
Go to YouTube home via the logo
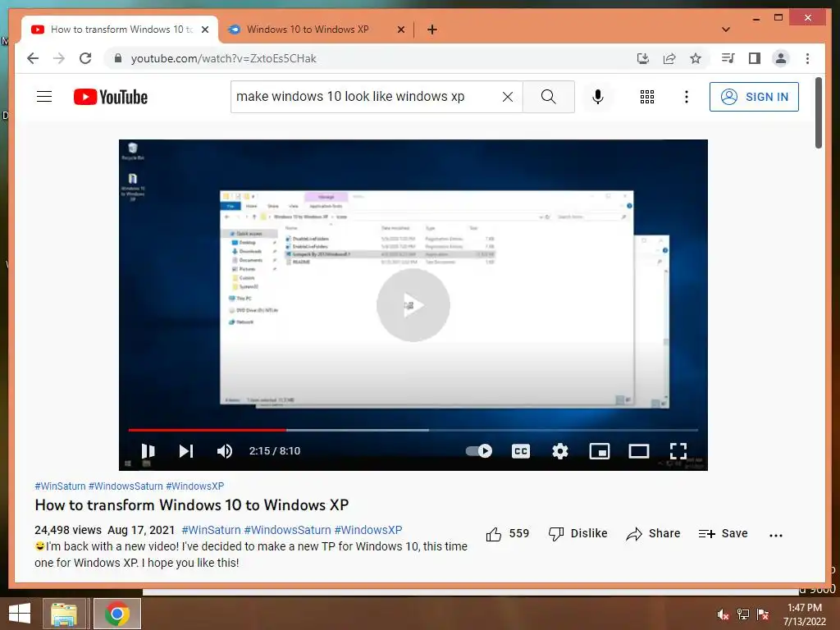pos(111,97)
